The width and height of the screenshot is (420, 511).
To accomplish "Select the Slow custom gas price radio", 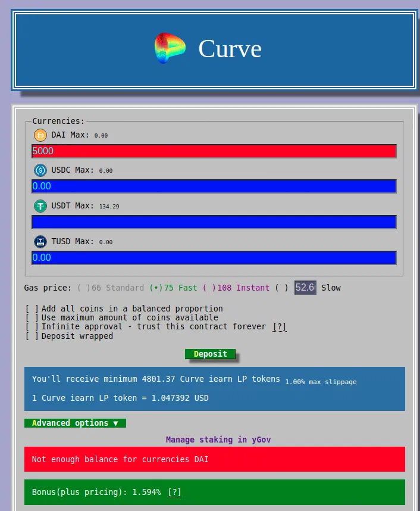I will coord(281,288).
